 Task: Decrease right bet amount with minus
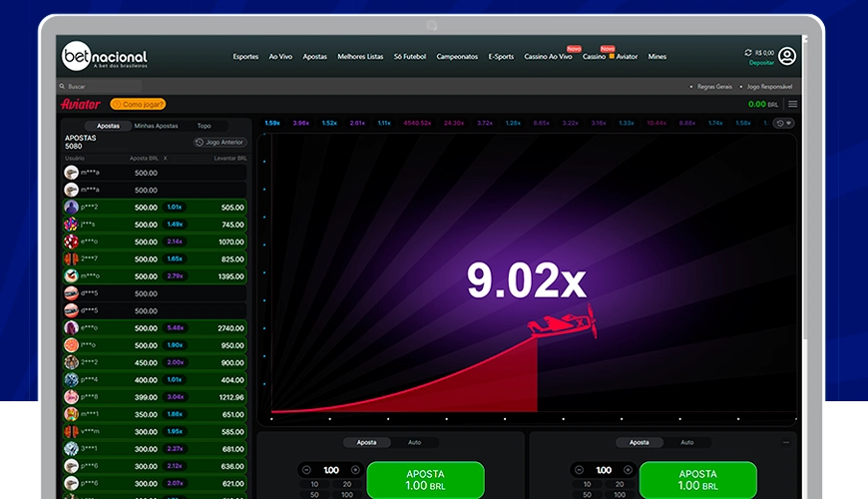click(x=579, y=470)
